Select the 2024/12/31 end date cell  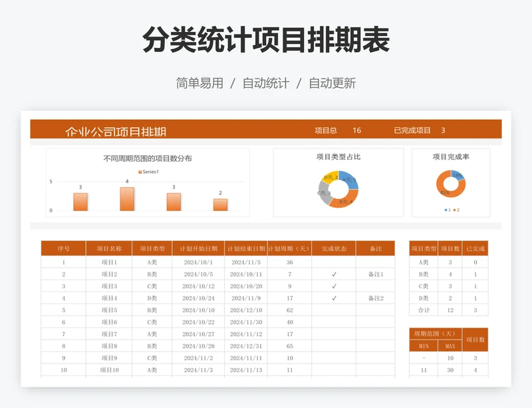[x=246, y=346]
